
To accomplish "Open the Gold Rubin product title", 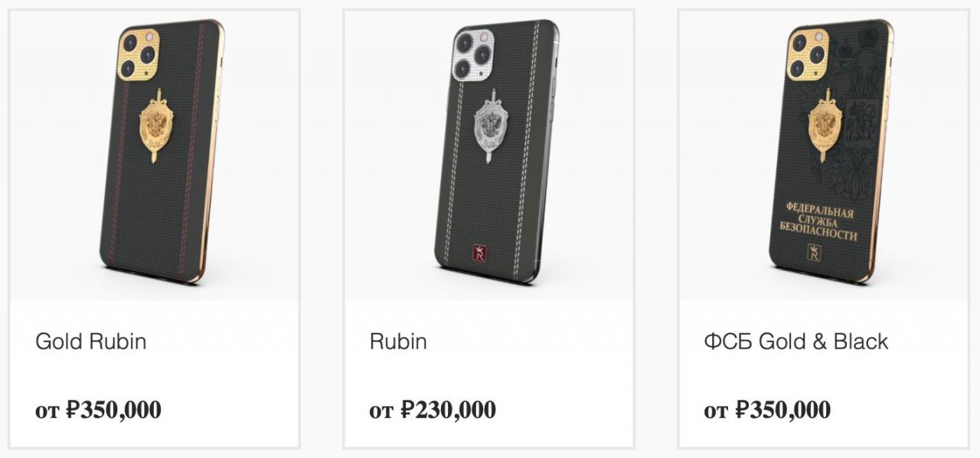I will pyautogui.click(x=90, y=342).
